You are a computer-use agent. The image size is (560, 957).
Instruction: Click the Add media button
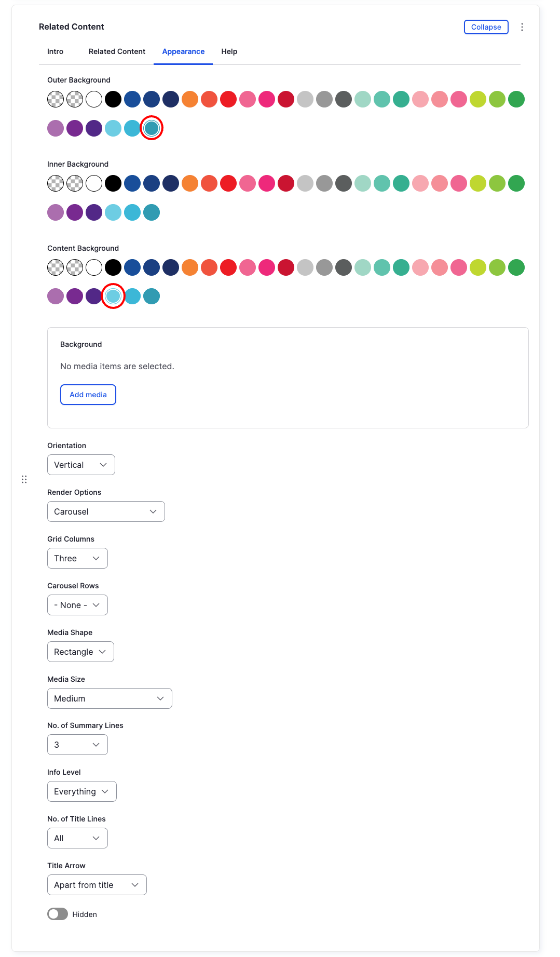[x=88, y=394]
